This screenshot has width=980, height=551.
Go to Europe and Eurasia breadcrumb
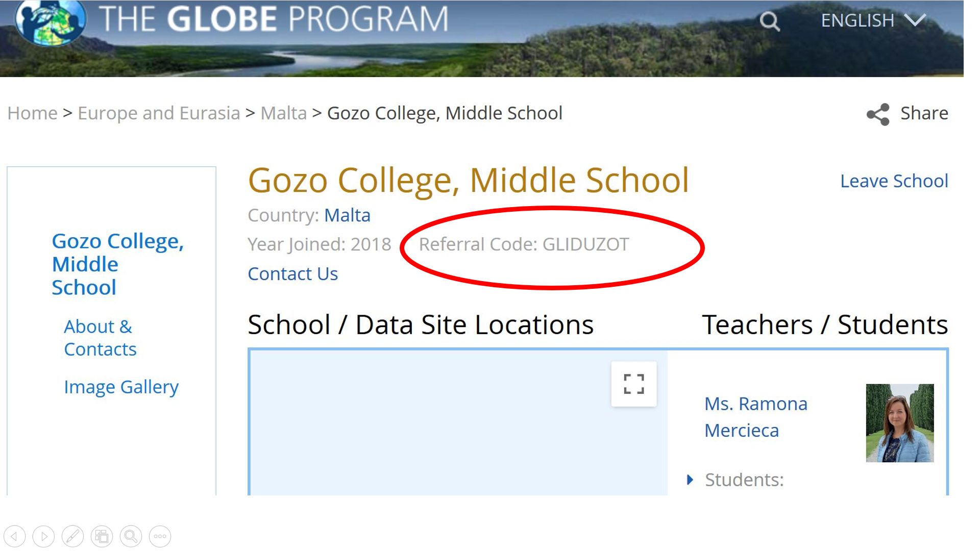(x=159, y=113)
